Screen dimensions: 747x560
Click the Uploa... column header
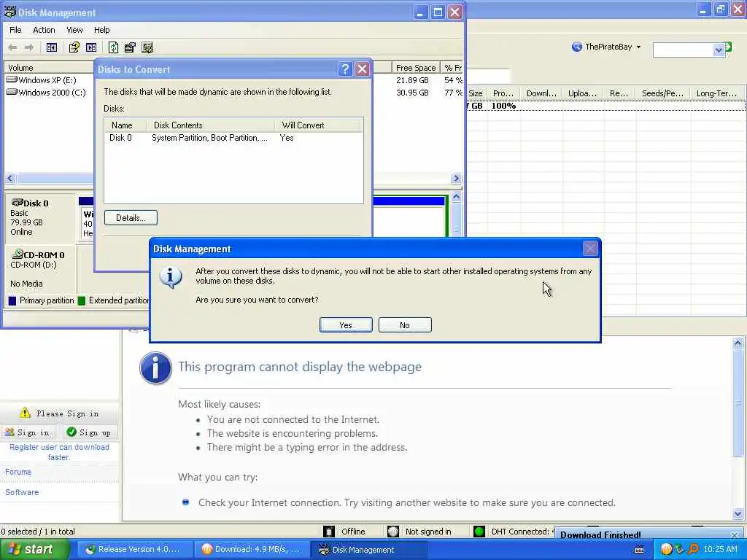[582, 93]
